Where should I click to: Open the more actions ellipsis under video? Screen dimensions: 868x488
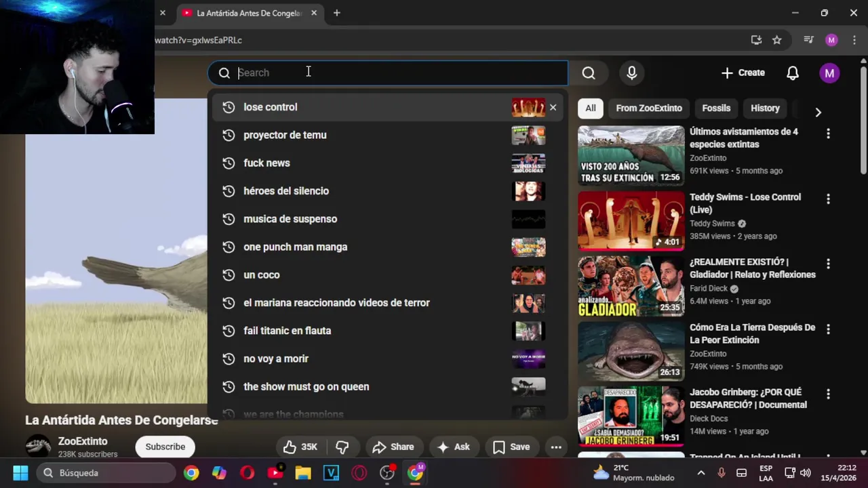tap(556, 447)
